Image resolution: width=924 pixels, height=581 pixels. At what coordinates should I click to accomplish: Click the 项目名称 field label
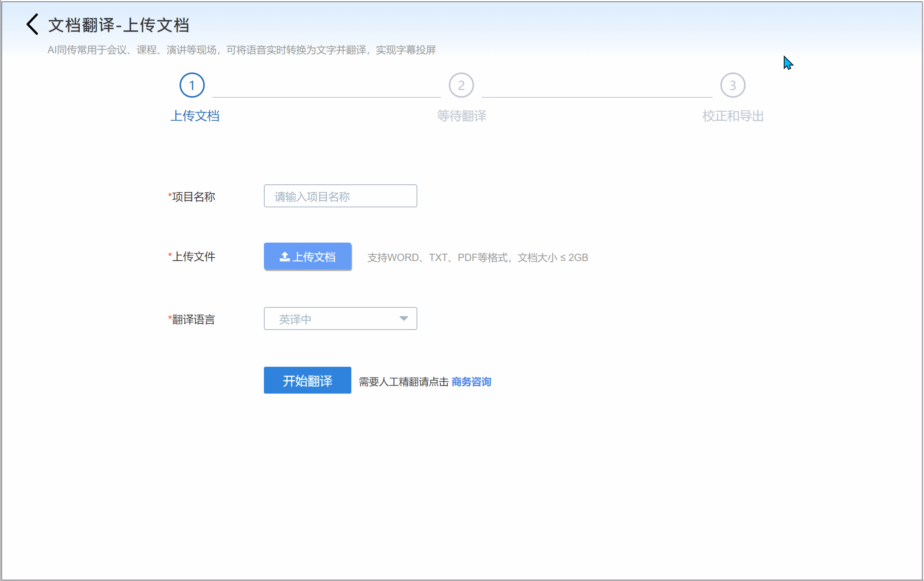191,197
